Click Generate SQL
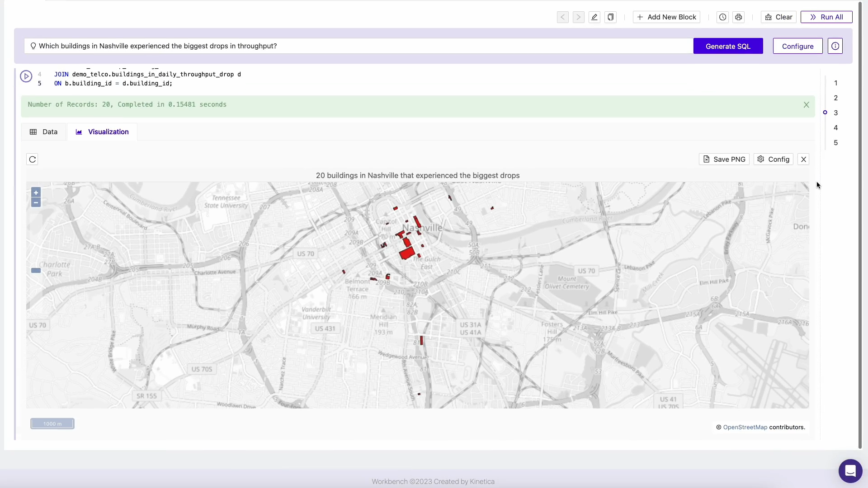Viewport: 868px width, 488px height. pos(728,46)
